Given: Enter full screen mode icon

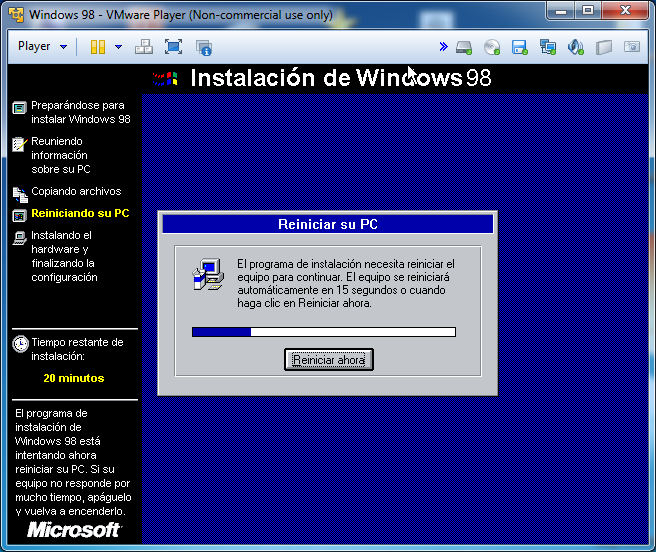Looking at the screenshot, I should click(173, 47).
